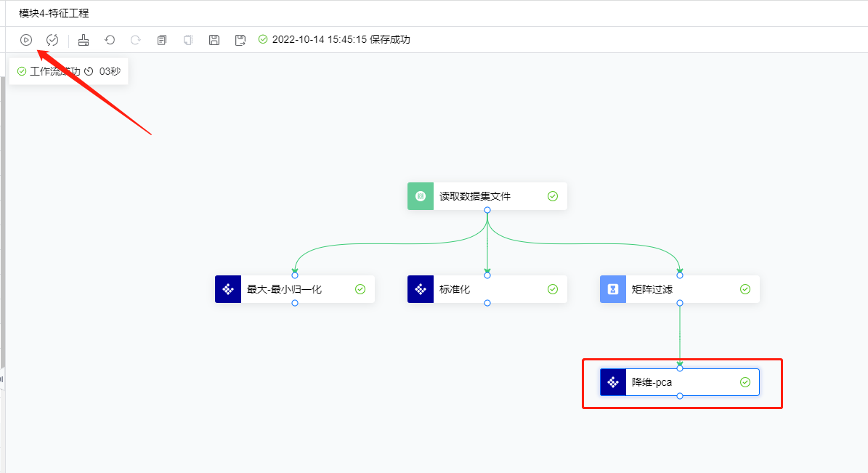Select the 降维-pca node label

tap(652, 382)
